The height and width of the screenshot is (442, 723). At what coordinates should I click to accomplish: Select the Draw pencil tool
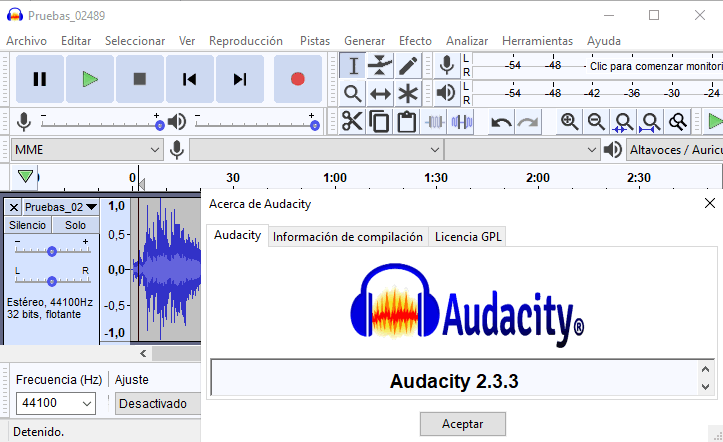tap(408, 66)
